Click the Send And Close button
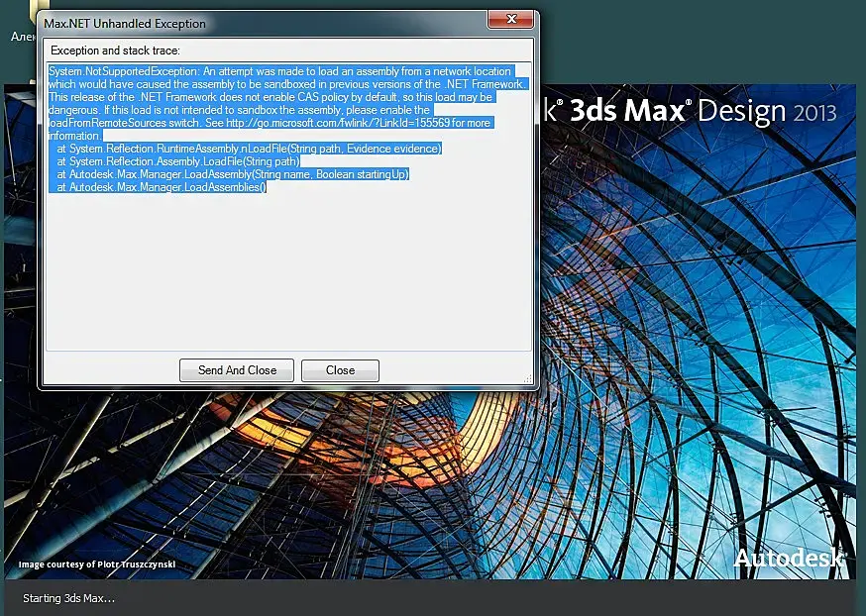This screenshot has height=616, width=866. click(237, 370)
